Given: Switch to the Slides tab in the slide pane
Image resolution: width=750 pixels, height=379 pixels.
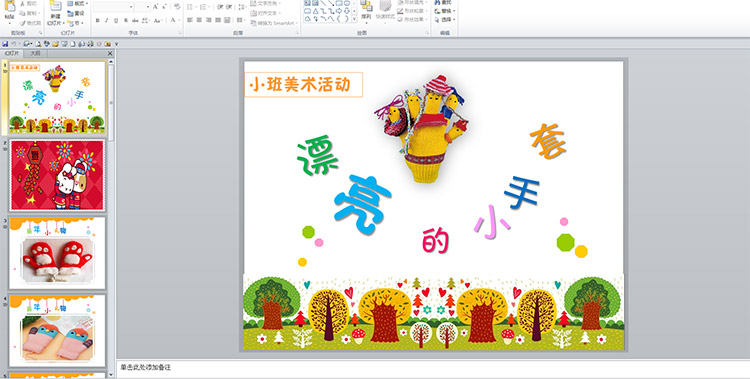Looking at the screenshot, I should click(x=12, y=54).
